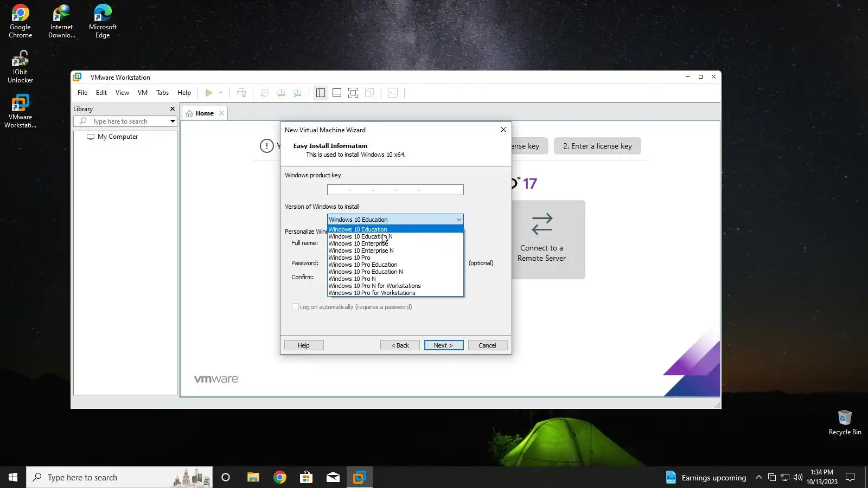Image resolution: width=868 pixels, height=488 pixels.
Task: Choose Windows 10 Pro Education N option
Action: click(395, 272)
